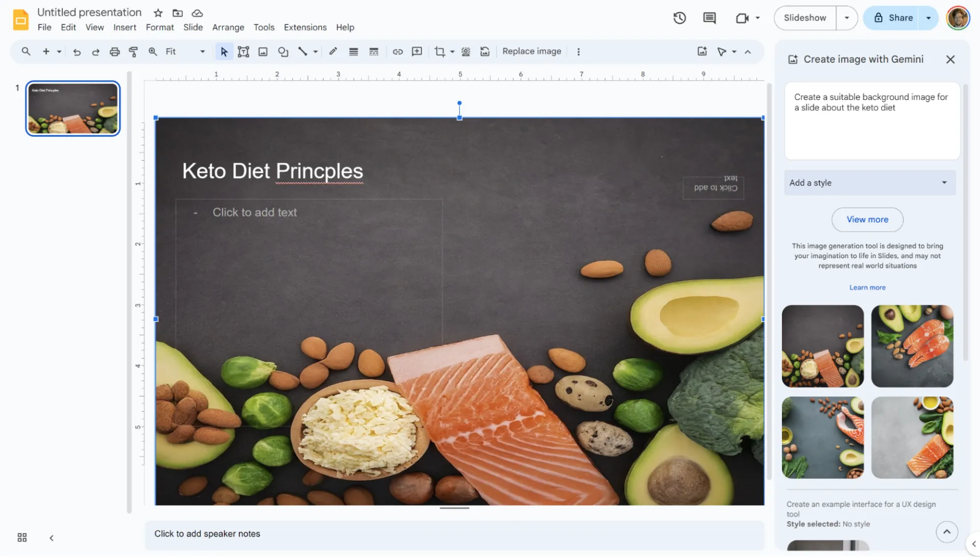Insert a text box
980x557 pixels.
click(x=243, y=52)
